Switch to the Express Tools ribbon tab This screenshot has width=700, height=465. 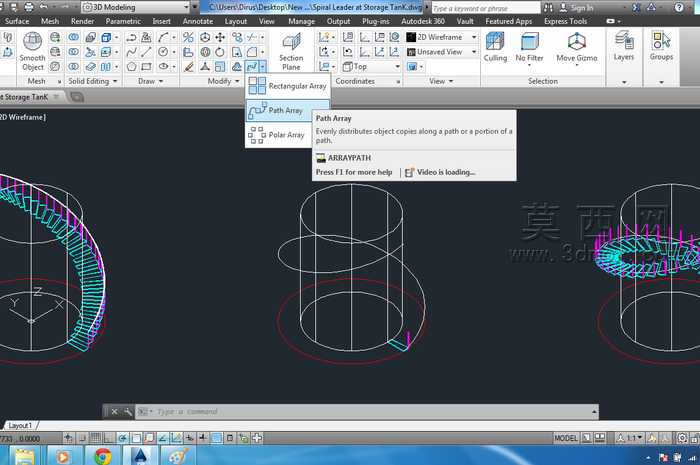(565, 21)
